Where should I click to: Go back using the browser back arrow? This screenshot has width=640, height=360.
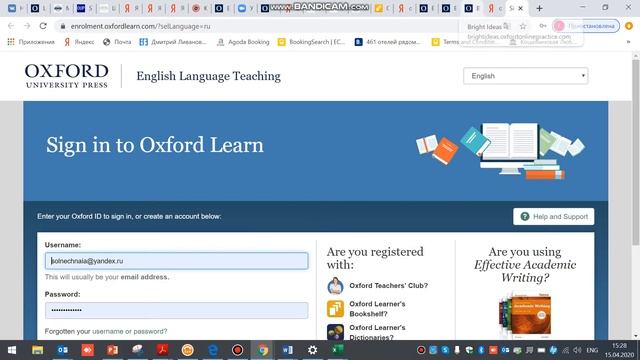(11, 26)
